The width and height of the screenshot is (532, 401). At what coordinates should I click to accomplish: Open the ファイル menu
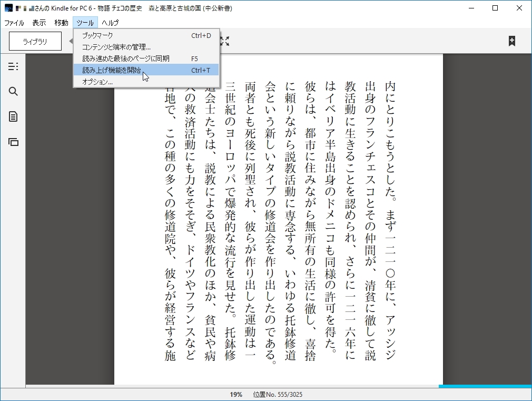14,23
